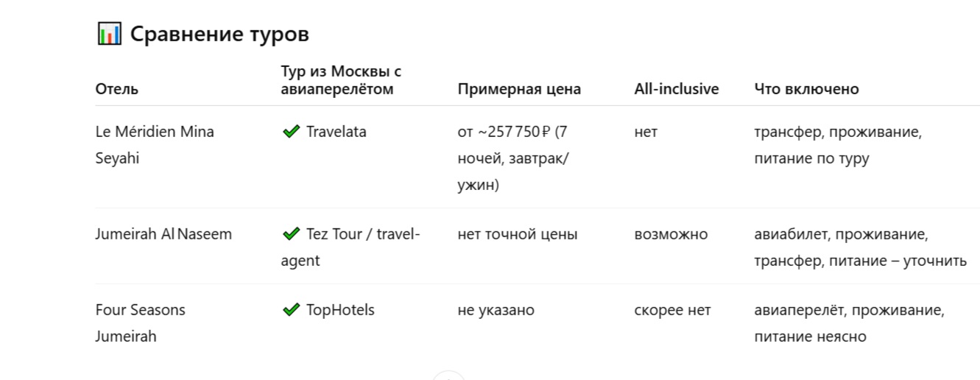The height and width of the screenshot is (380, 980).
Task: Open the Travelata tour operator text
Action: coord(336,132)
